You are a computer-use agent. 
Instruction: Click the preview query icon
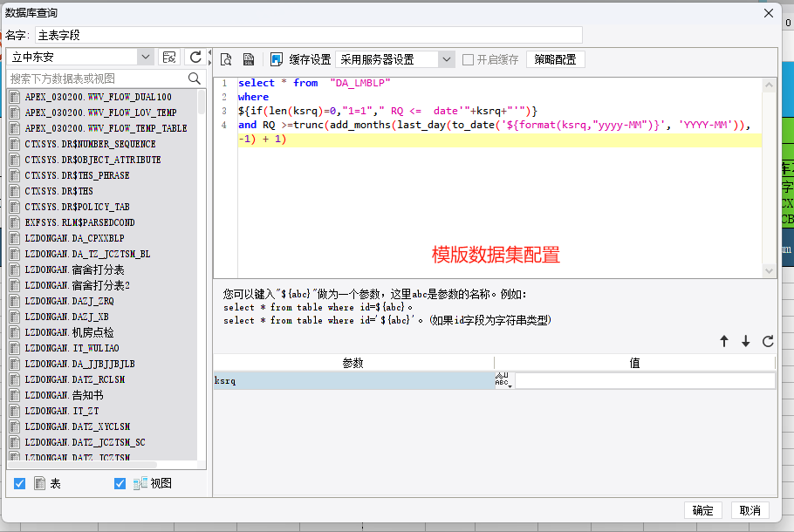pos(226,59)
